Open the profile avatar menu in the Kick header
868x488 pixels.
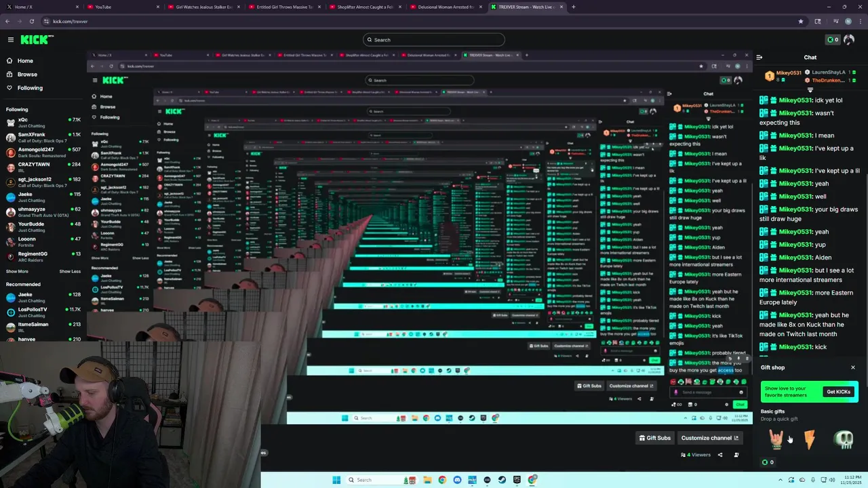(849, 39)
